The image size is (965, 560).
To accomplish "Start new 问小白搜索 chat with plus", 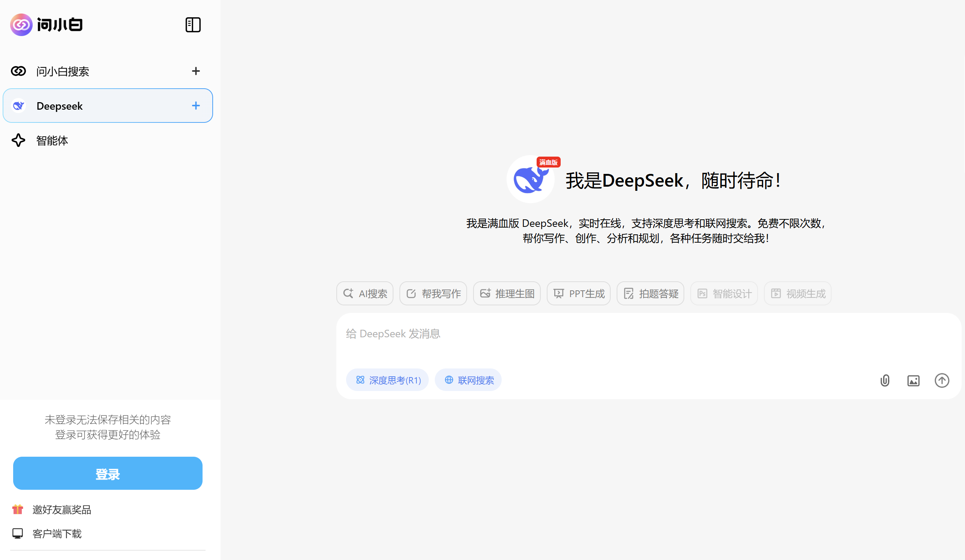I will [x=196, y=71].
